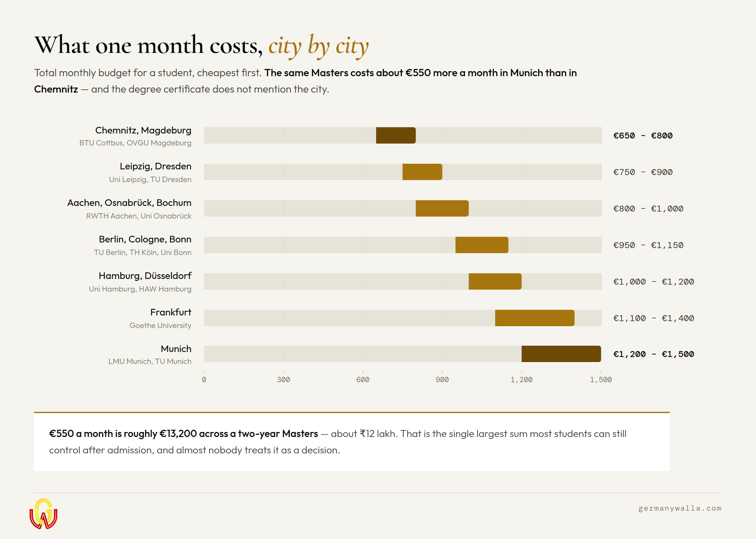Select the Aachen, Osnabrück, Bochum range bar
This screenshot has height=539, width=756.
tap(442, 208)
